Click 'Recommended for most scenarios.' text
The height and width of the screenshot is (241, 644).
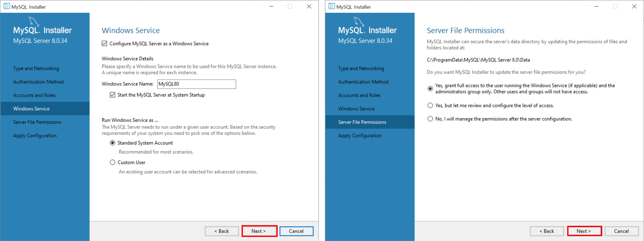tap(156, 152)
